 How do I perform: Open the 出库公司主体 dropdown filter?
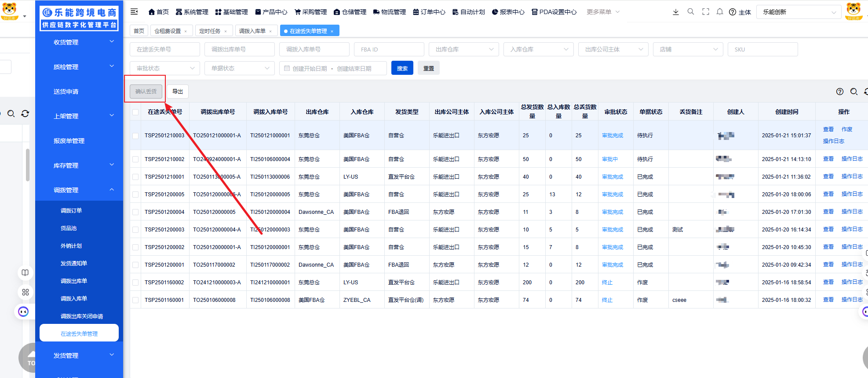[613, 49]
